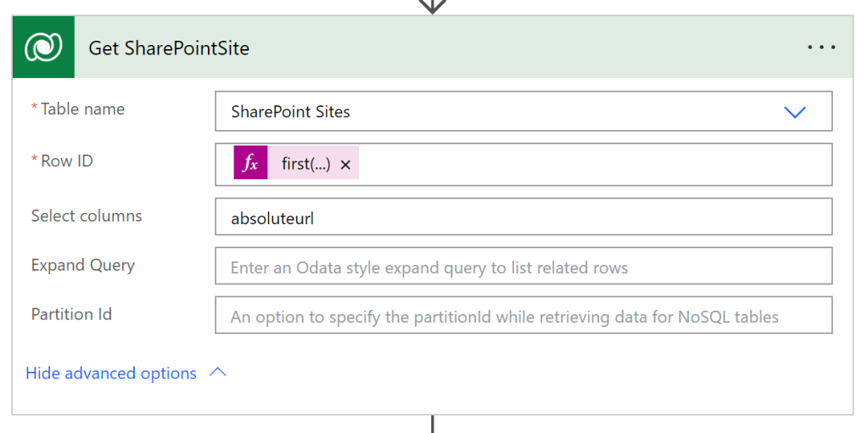Click the connector line below the action
This screenshot has height=433, width=868.
(433, 425)
